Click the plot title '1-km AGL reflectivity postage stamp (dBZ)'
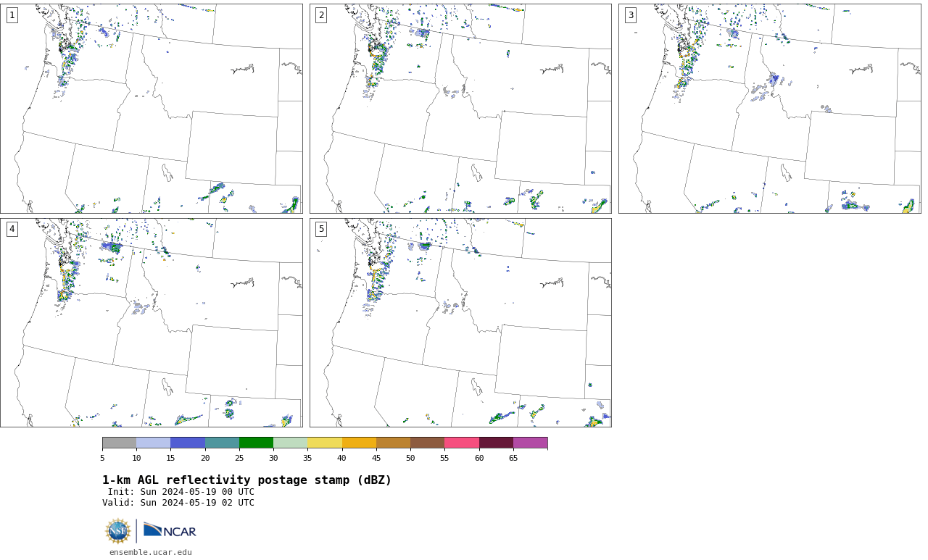 pyautogui.click(x=246, y=480)
